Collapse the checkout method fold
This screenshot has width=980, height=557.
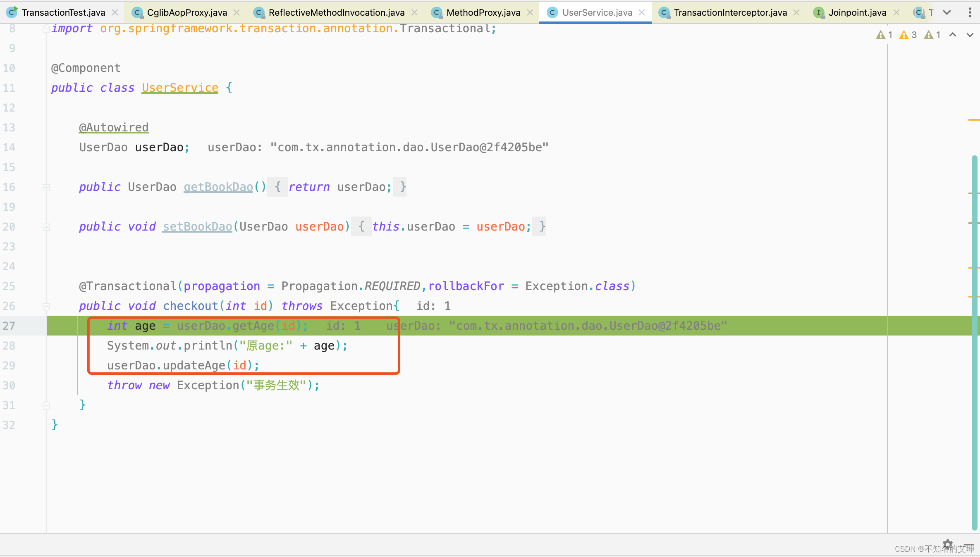(x=46, y=306)
